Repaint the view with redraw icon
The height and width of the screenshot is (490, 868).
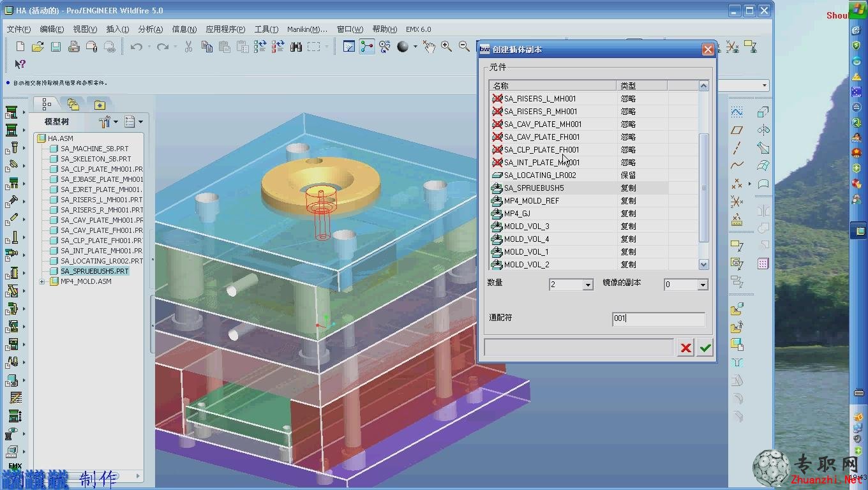(348, 47)
